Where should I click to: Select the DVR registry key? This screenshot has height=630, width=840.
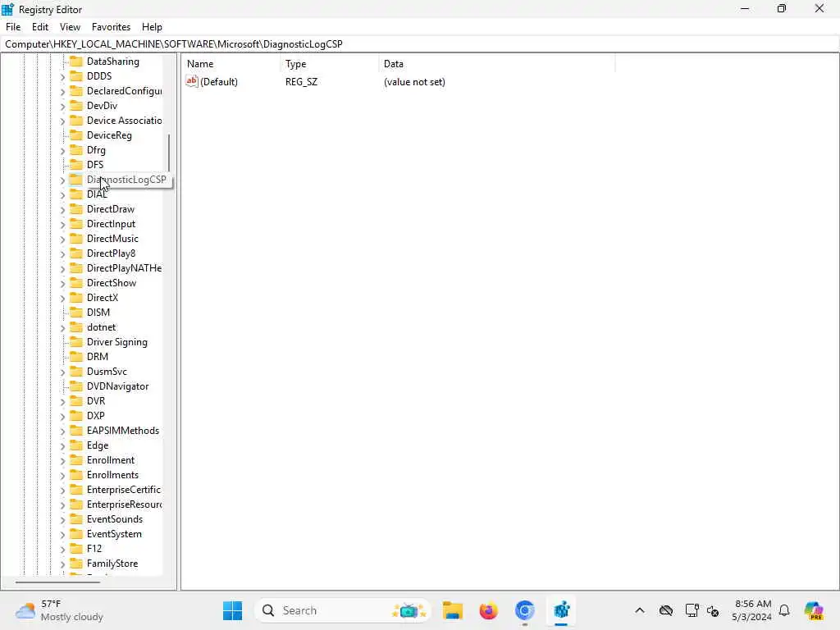pos(96,400)
